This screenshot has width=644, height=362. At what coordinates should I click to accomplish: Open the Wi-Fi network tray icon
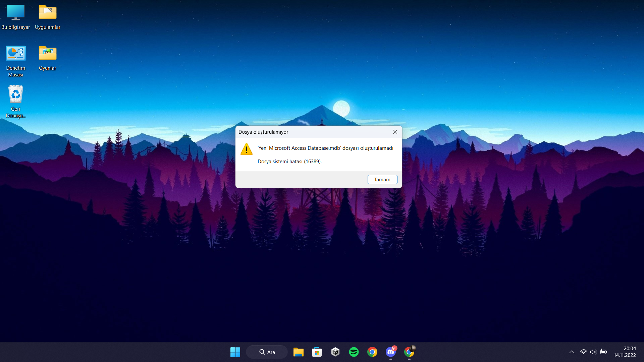584,352
